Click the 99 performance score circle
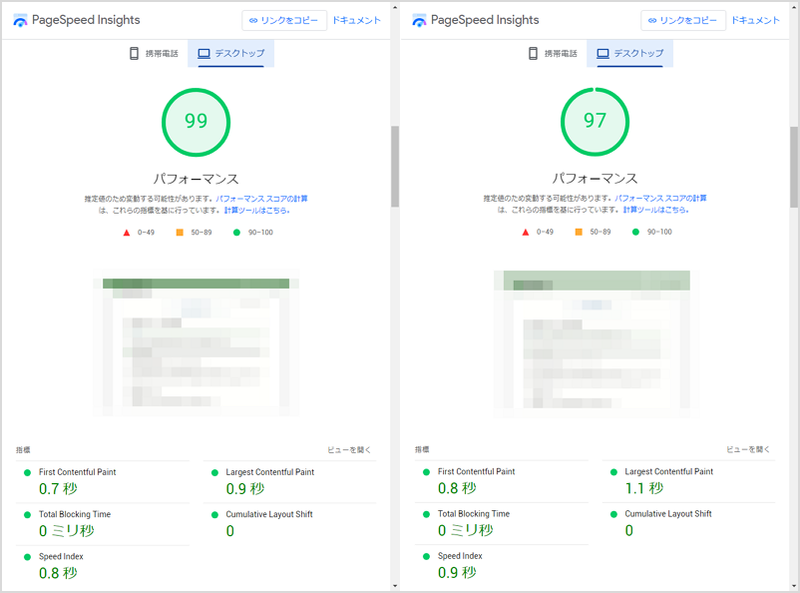Screen dimensions: 800x593 tap(196, 121)
